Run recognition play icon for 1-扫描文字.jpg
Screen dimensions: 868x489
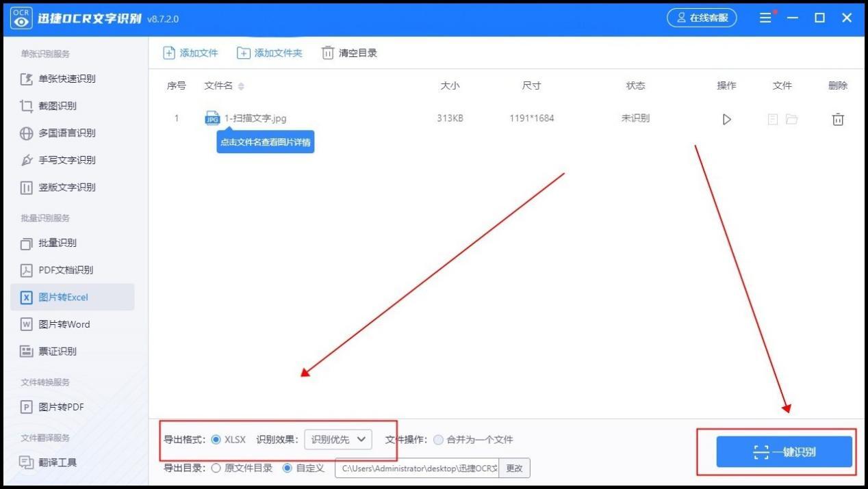(x=727, y=119)
